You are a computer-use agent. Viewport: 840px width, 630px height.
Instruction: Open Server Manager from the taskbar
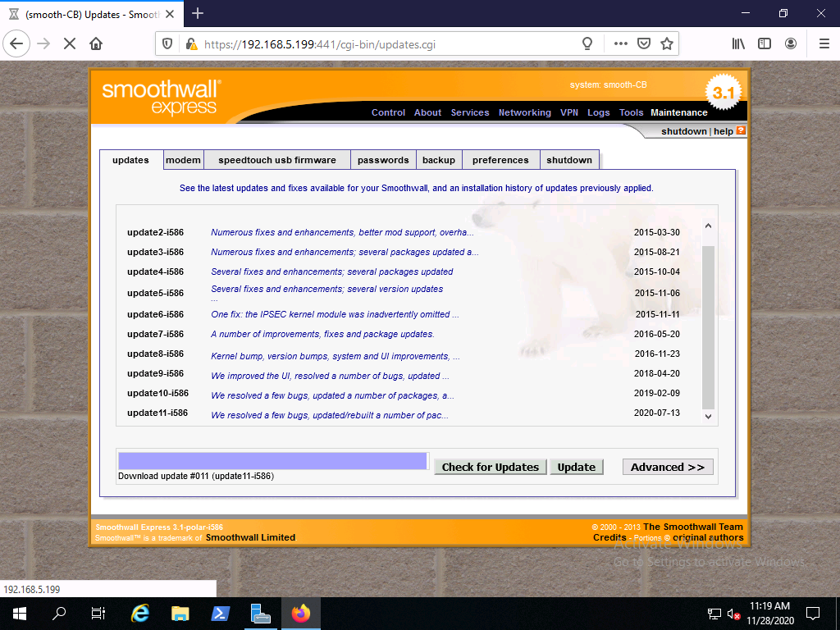pos(261,614)
